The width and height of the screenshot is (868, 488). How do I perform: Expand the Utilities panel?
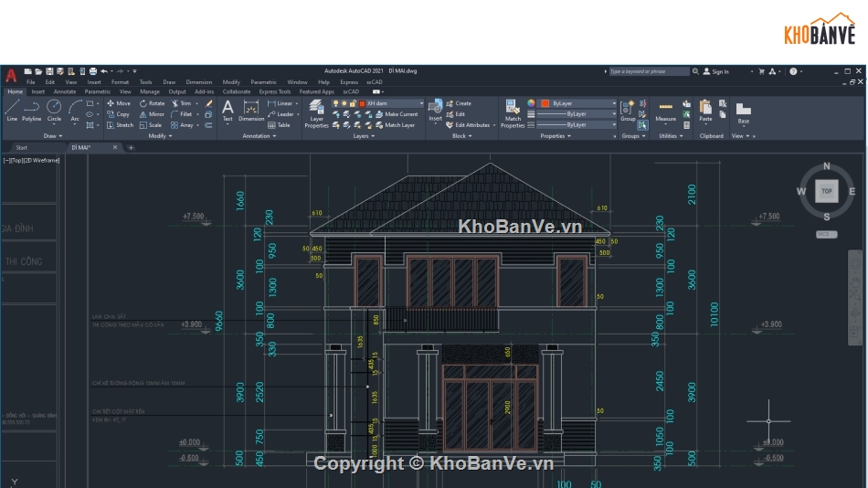(x=671, y=136)
